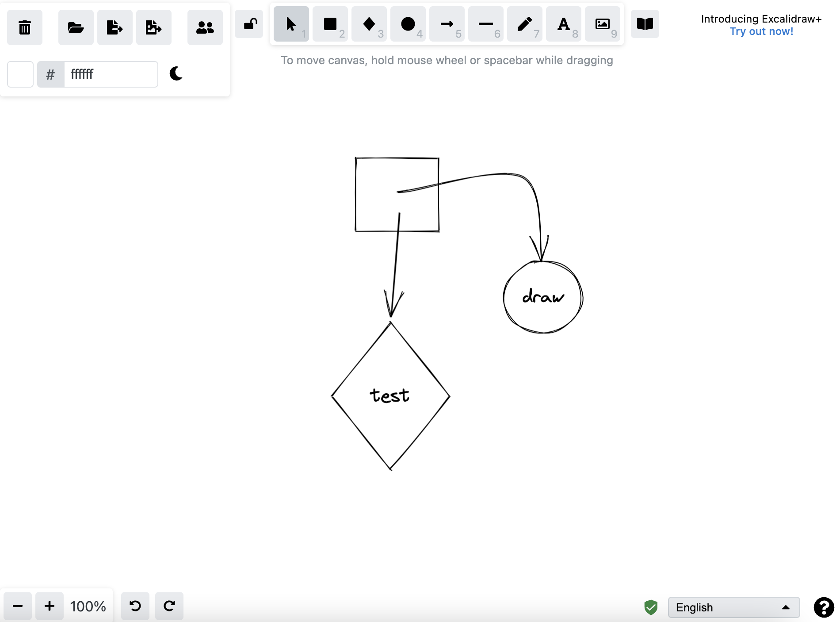Pick the Line tool
840x622 pixels.
tap(485, 24)
